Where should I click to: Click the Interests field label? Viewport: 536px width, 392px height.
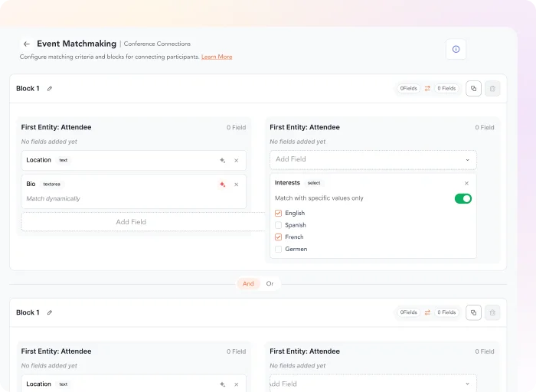coord(287,183)
